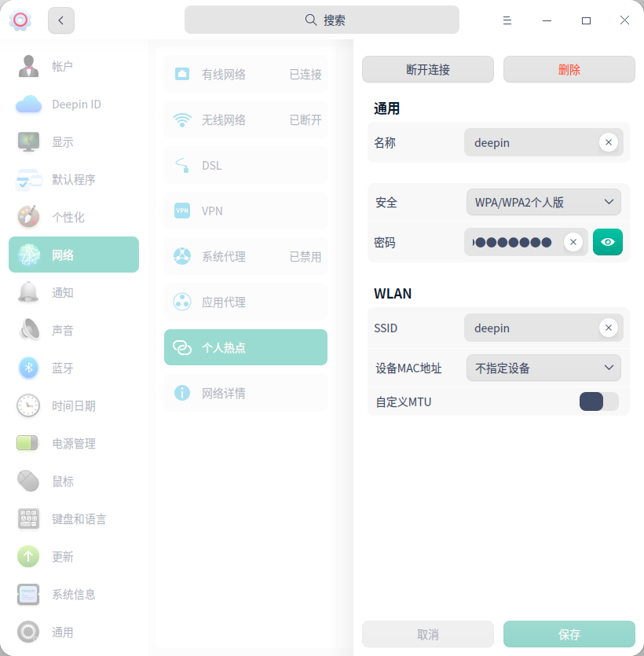Go back using the back arrow button
This screenshot has width=644, height=656.
pyautogui.click(x=61, y=20)
